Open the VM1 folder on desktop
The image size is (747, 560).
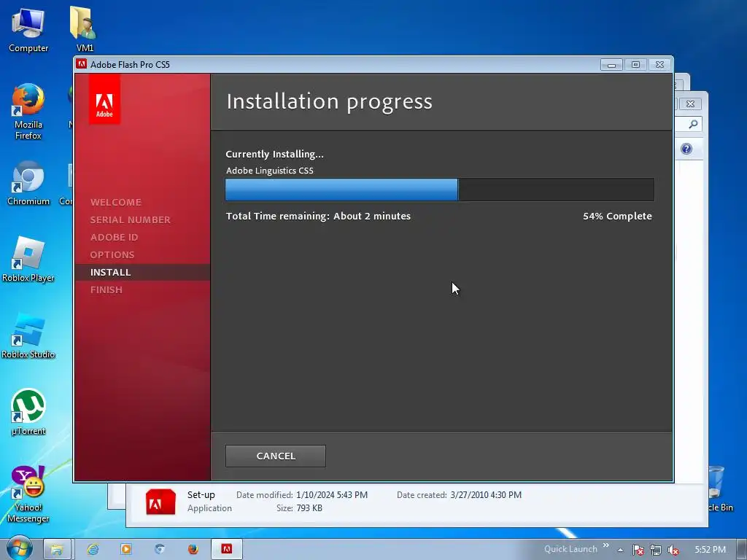pos(85,28)
